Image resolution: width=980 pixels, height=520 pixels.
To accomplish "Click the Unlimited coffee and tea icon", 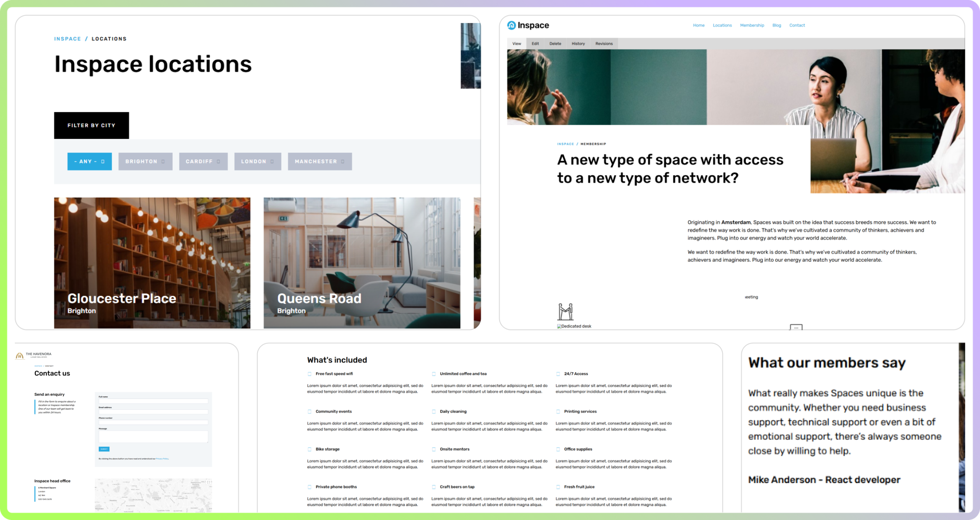I will [x=434, y=374].
